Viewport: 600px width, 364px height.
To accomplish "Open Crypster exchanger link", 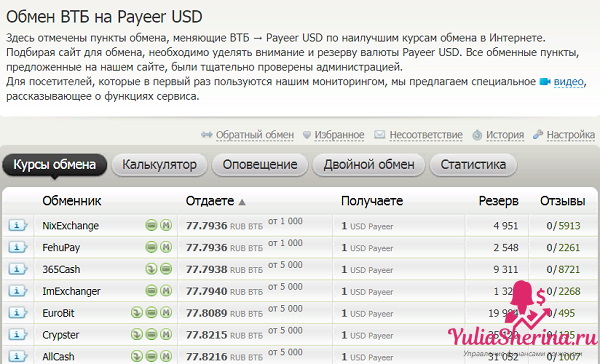I will (60, 335).
